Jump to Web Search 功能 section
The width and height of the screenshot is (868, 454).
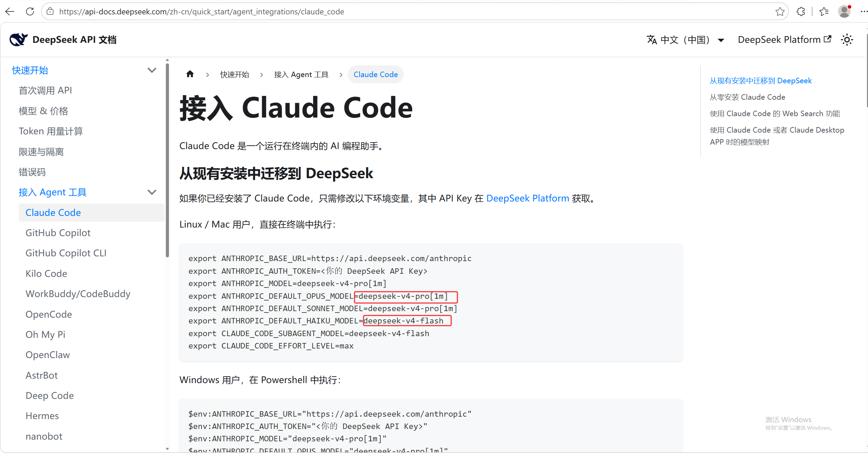[x=775, y=114]
